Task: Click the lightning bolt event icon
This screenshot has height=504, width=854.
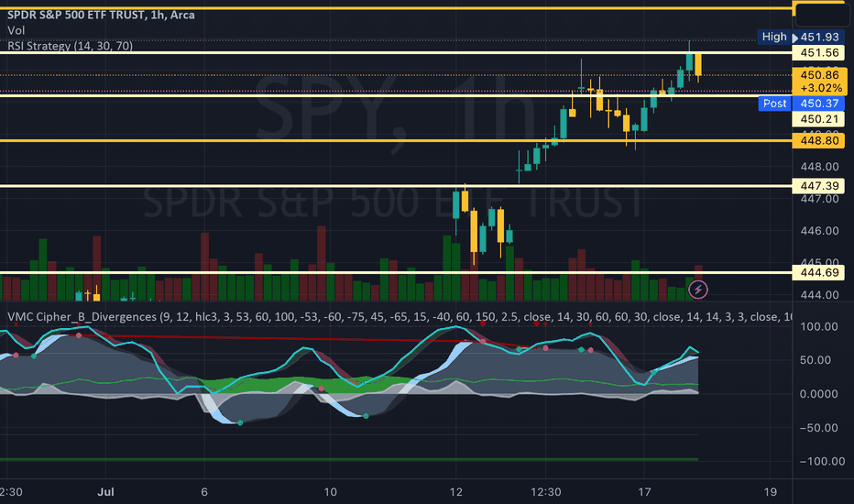Action: coord(697,290)
